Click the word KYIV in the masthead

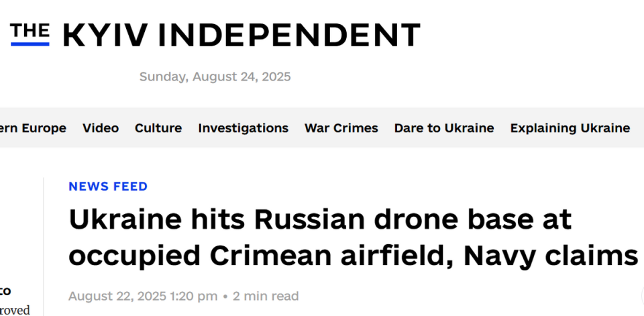105,36
